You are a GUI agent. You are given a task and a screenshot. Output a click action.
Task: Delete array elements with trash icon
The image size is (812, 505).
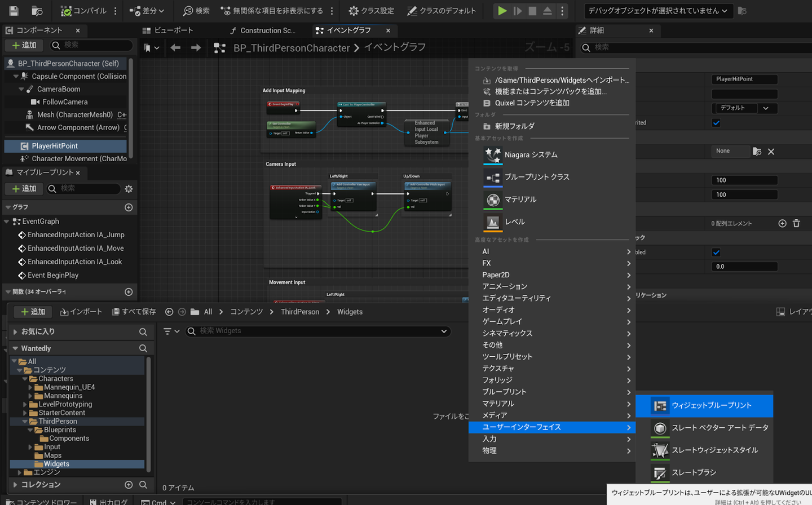pos(796,224)
